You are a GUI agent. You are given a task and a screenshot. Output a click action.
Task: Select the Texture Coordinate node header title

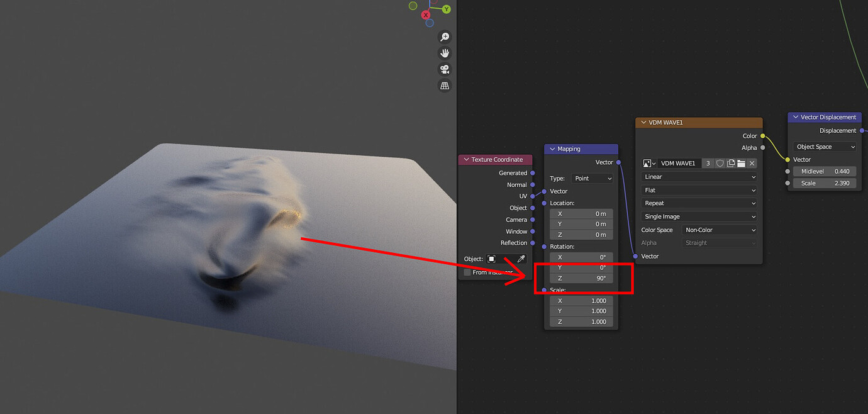[498, 160]
